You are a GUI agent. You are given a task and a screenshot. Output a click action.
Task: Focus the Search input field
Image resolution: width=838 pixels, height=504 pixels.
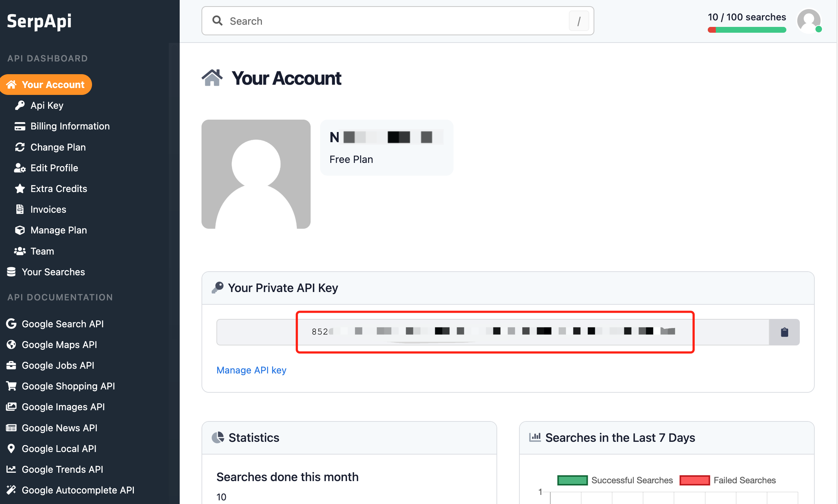point(396,21)
